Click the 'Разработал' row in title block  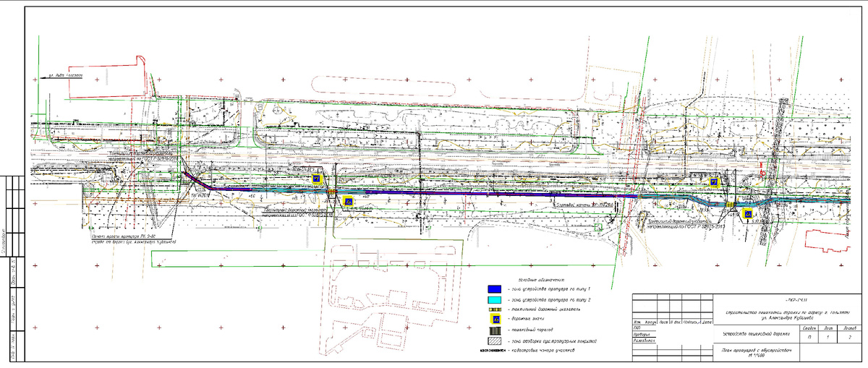pos(643,341)
